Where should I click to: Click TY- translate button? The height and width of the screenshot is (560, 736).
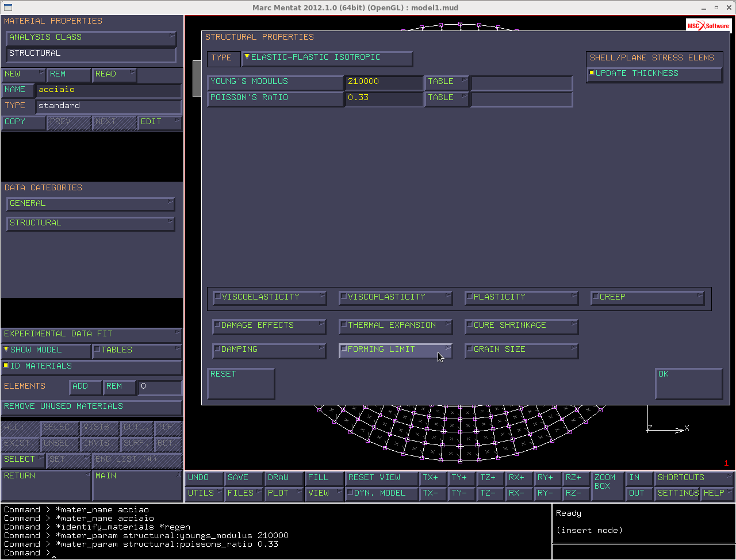coord(461,494)
